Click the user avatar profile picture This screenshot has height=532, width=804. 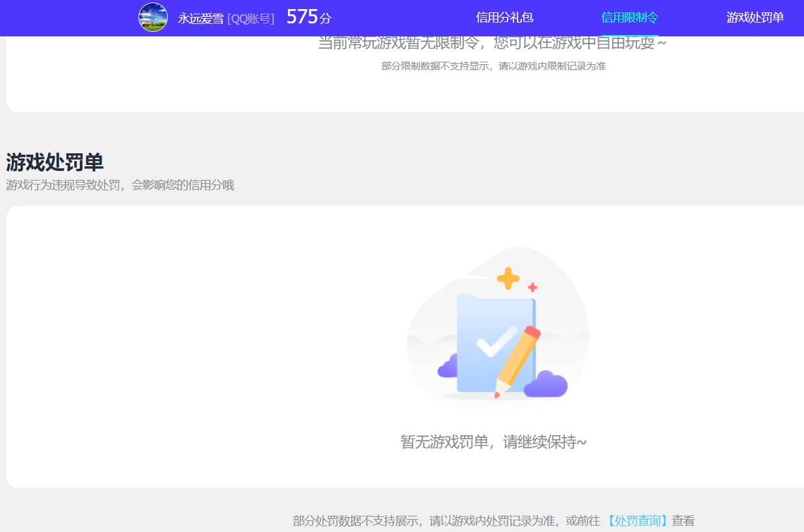pos(152,17)
